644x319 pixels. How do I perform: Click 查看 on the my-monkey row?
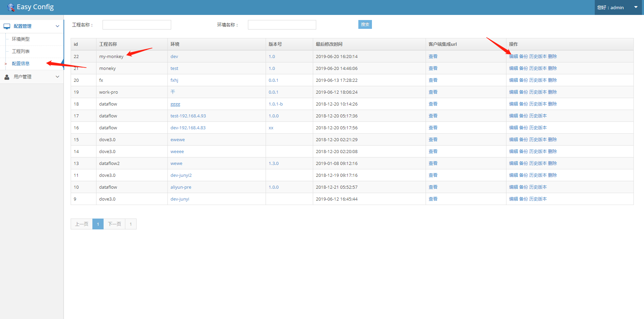(x=433, y=56)
